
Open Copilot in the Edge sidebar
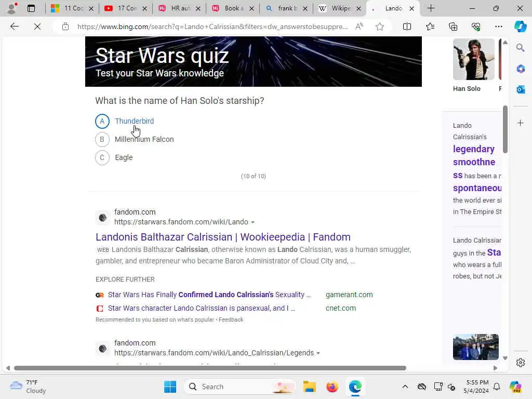click(520, 26)
